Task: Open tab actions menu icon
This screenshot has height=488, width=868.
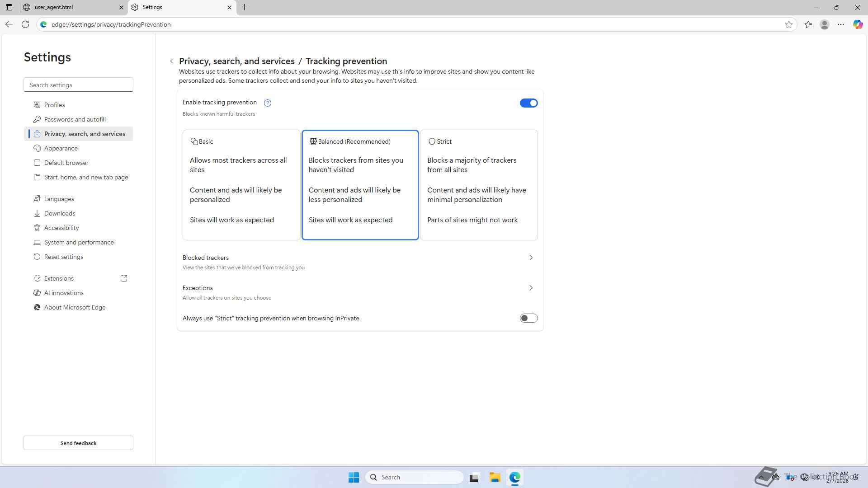Action: (9, 7)
